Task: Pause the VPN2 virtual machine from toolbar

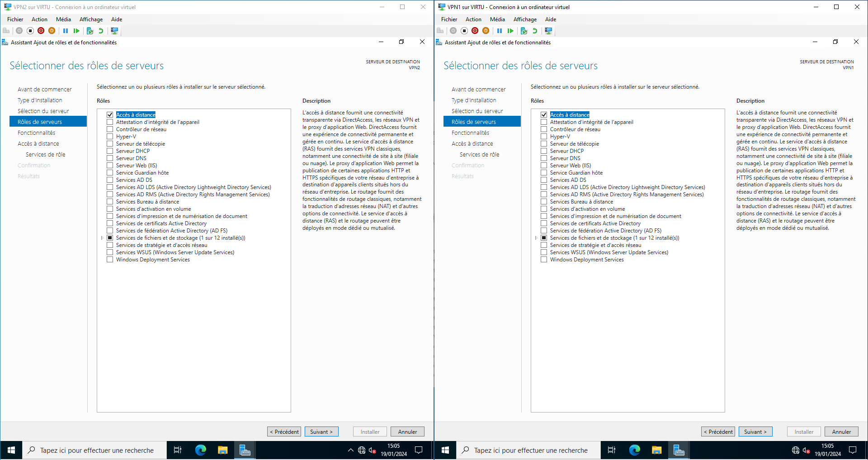Action: [66, 31]
